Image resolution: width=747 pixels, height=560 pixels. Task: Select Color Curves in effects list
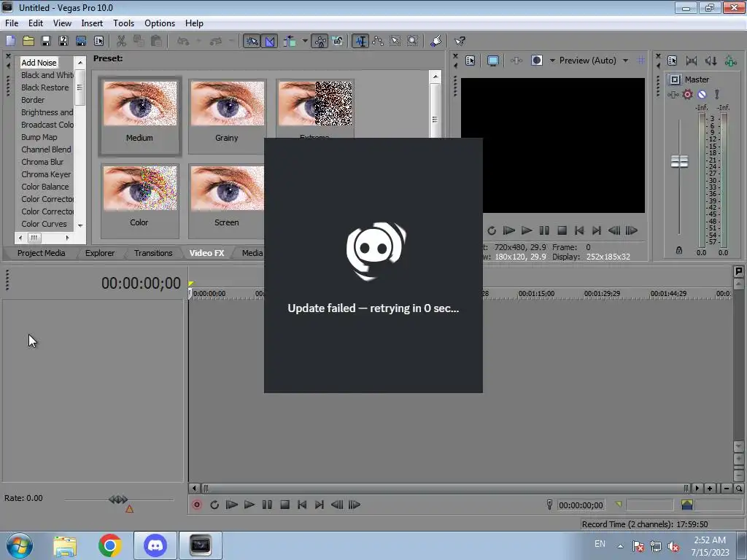click(x=44, y=224)
